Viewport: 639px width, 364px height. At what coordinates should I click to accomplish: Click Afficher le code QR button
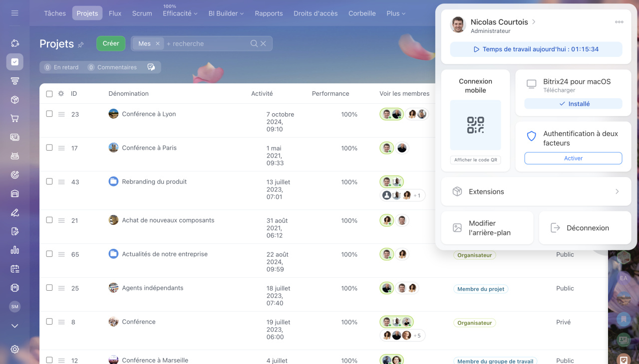point(475,160)
